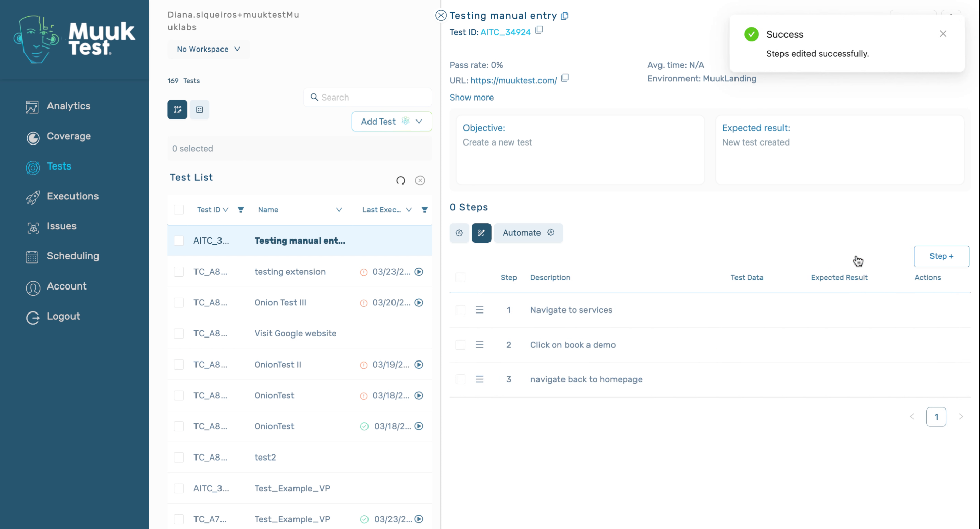This screenshot has height=529, width=980.
Task: Go to previous steps page
Action: pos(912,417)
